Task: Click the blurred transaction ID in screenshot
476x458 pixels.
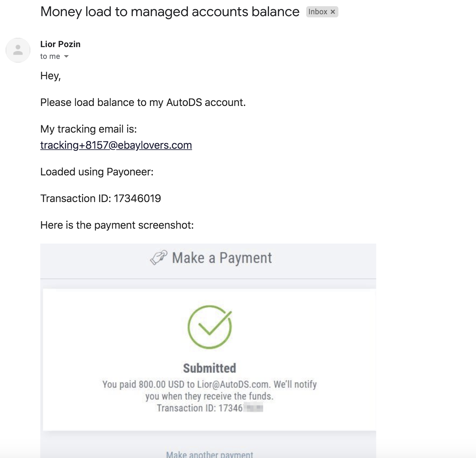Action: click(x=253, y=408)
